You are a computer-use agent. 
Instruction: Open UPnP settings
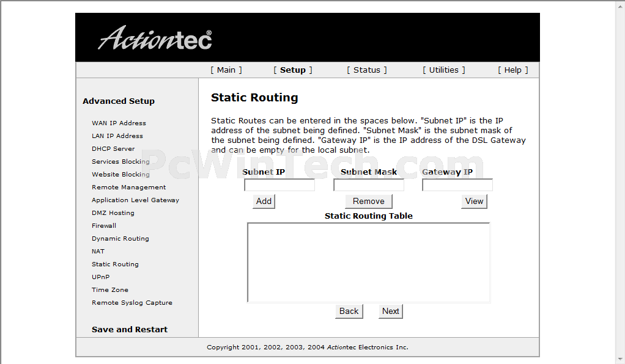click(100, 277)
